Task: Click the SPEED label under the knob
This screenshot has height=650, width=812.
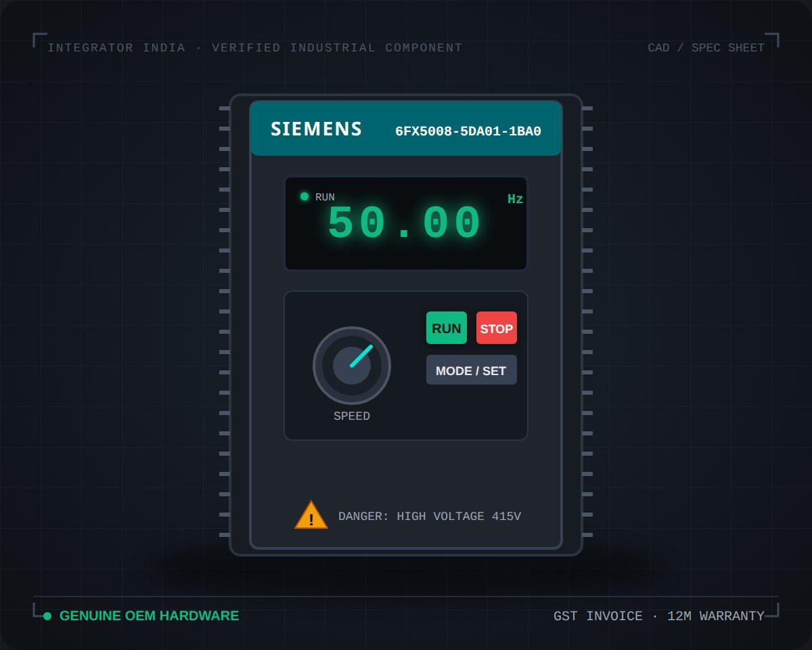Action: point(352,416)
